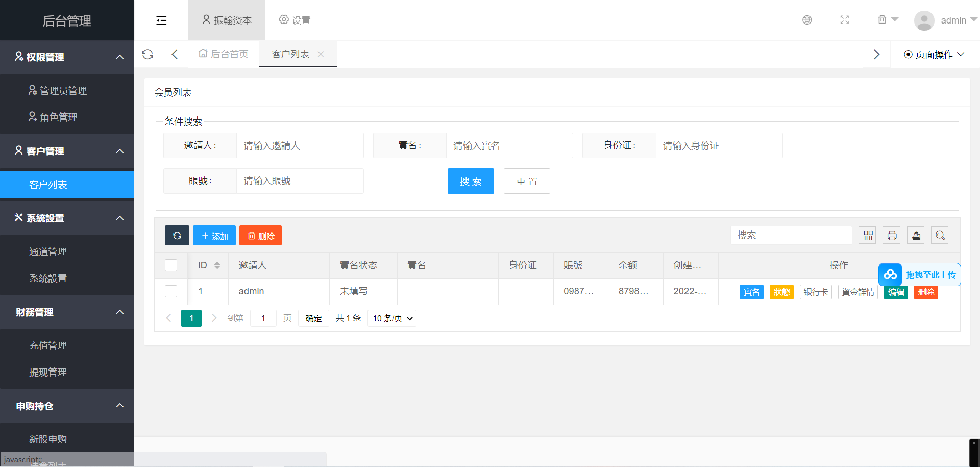Select the 页面操作 radio button
The height and width of the screenshot is (467, 980).
[907, 55]
